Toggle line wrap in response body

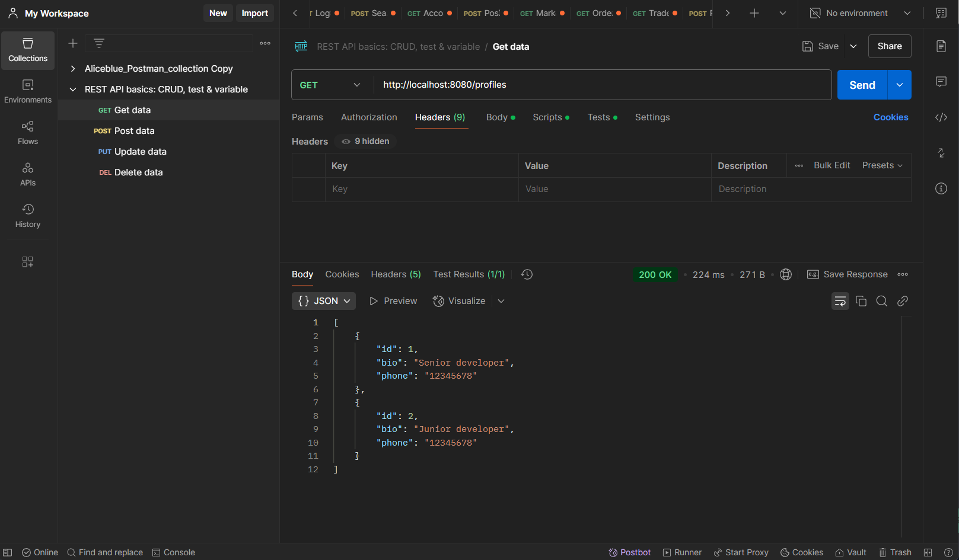840,301
